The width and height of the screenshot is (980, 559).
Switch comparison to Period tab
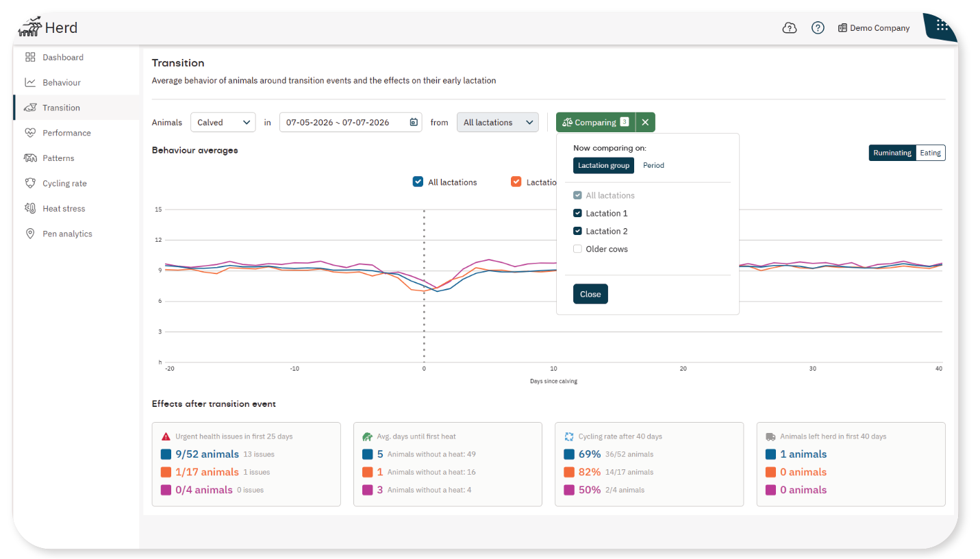pyautogui.click(x=653, y=165)
